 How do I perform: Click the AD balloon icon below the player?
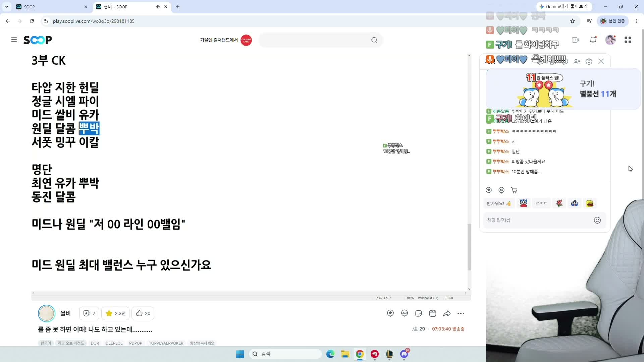[405, 313]
